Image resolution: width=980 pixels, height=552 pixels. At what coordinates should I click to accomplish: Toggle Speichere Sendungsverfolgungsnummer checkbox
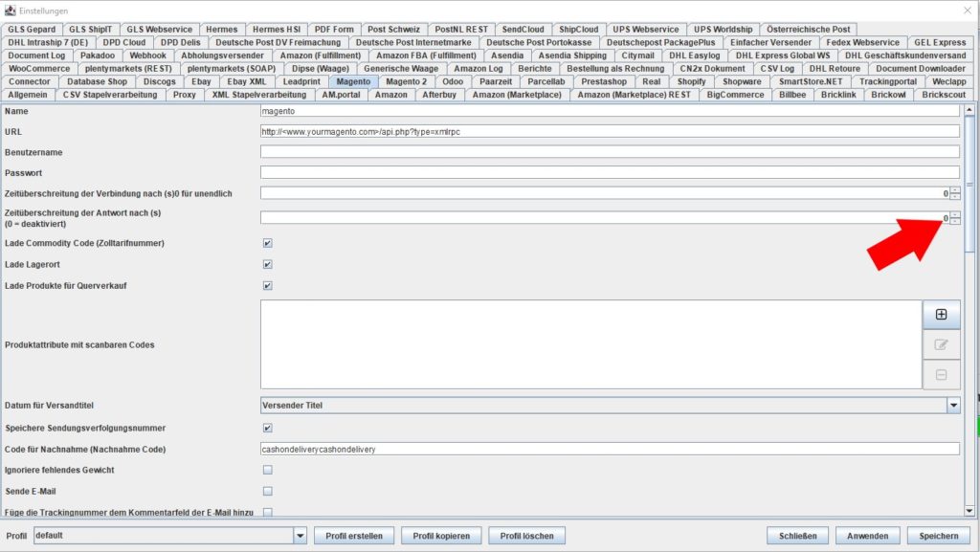[268, 429]
